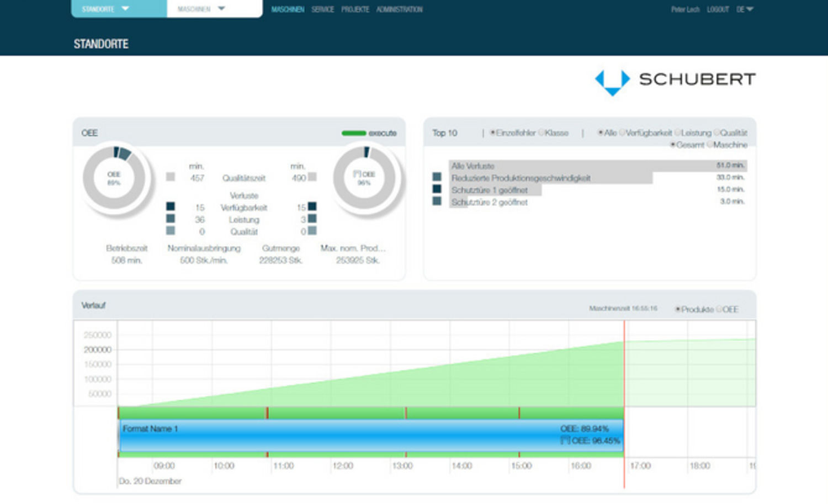Screen dimensions: 828x504
Task: Click the Betriebszeit 508 min. value
Action: tap(126, 260)
